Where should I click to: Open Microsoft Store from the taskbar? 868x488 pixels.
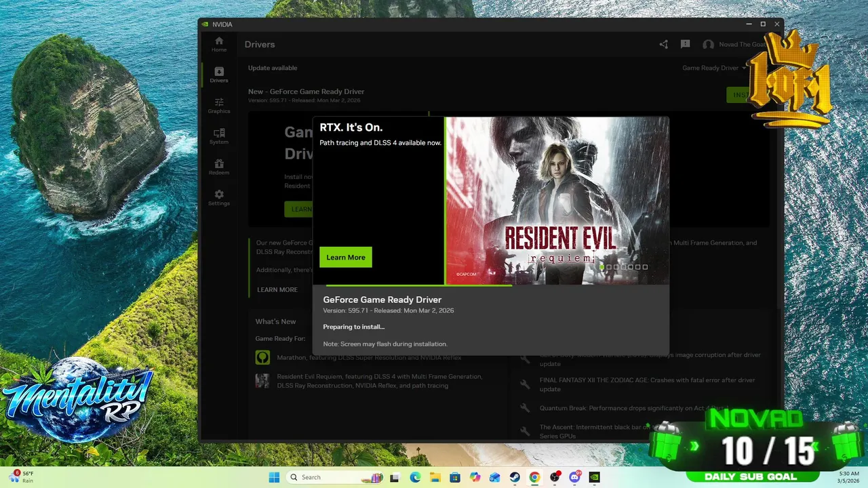(455, 477)
